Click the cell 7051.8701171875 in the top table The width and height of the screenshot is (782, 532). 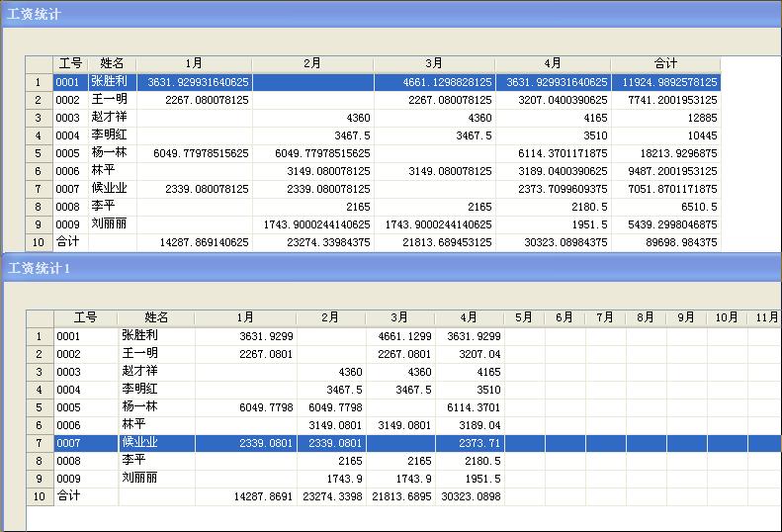(665, 189)
